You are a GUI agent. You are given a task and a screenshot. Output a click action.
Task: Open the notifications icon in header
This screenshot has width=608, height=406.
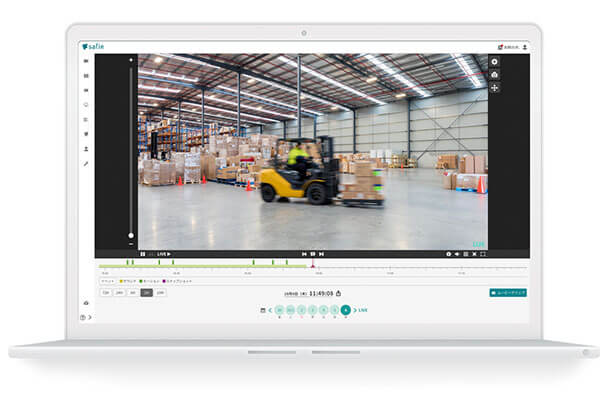(x=500, y=46)
